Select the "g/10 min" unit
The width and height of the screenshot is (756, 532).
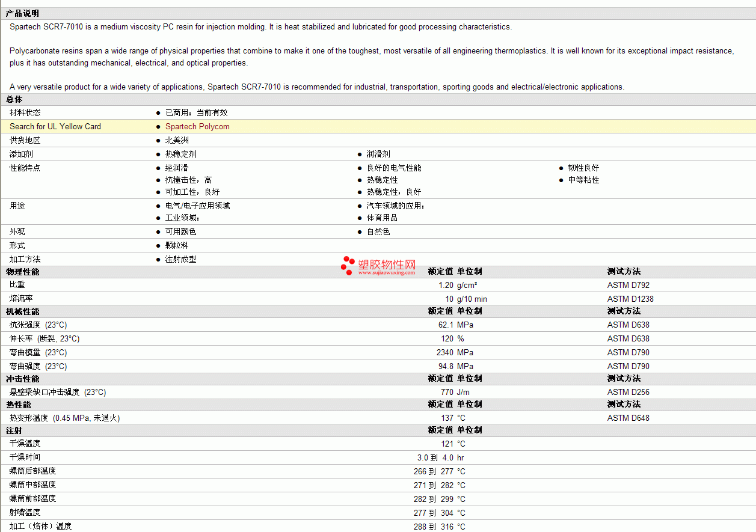pos(472,299)
